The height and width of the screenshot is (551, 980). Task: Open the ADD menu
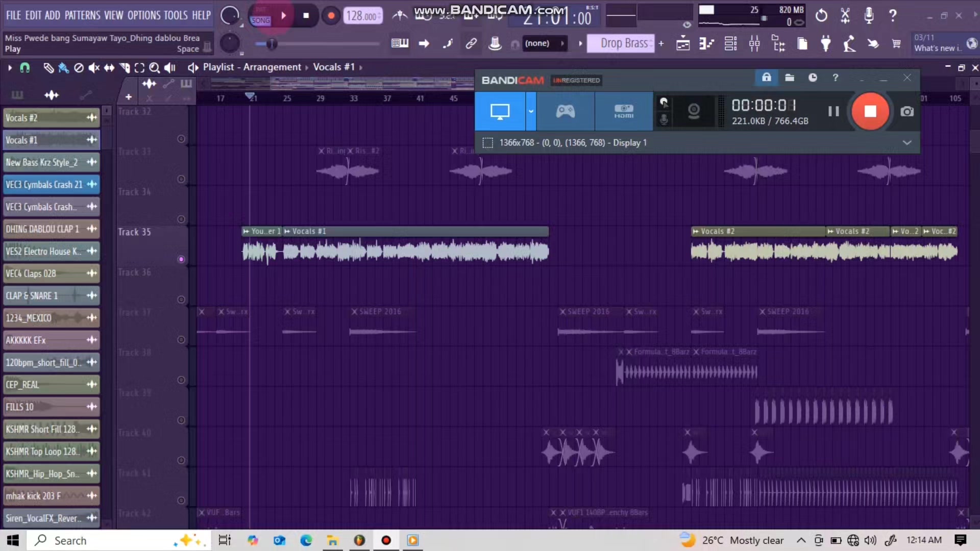[53, 15]
